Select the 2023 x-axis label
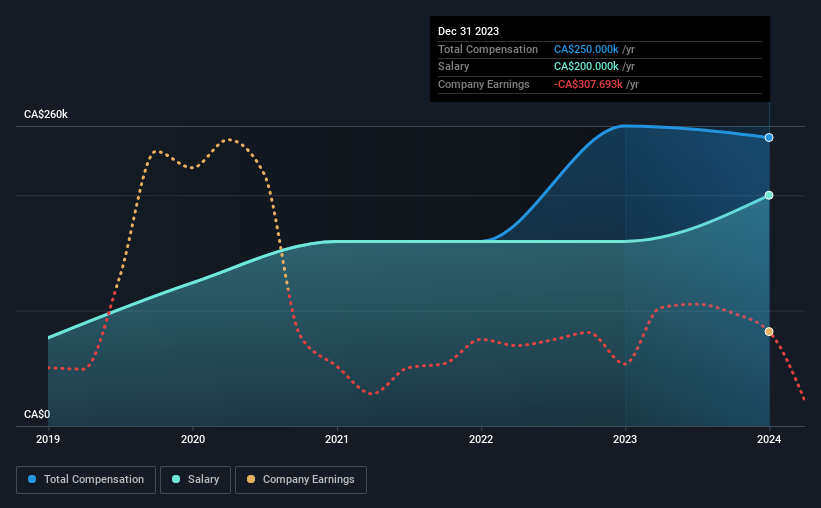The height and width of the screenshot is (508, 821). [625, 439]
